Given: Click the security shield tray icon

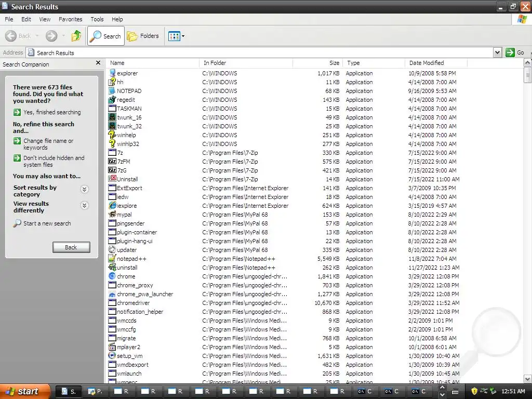Looking at the screenshot, I should [x=474, y=391].
